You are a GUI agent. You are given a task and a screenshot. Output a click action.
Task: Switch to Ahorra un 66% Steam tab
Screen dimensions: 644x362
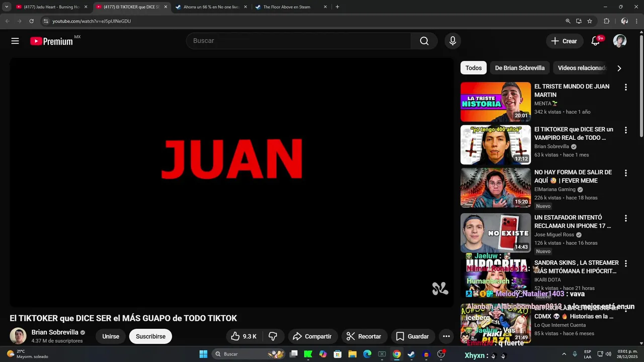pos(211,7)
